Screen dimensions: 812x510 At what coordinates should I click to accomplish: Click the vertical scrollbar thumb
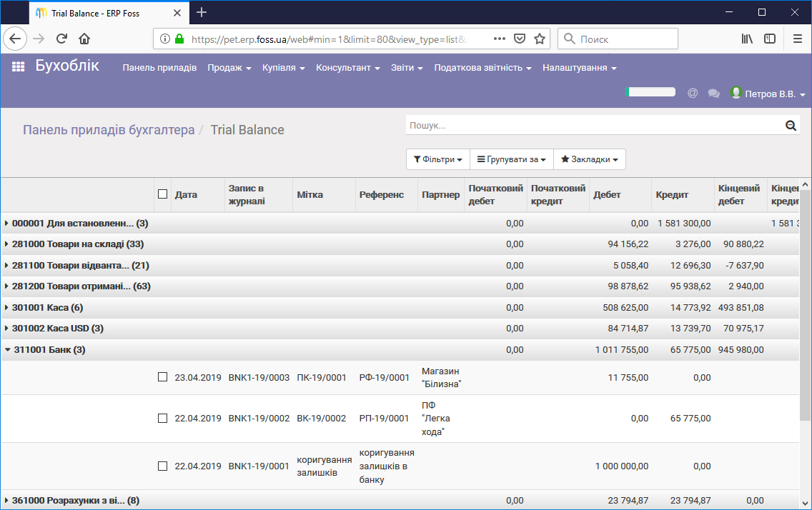pyautogui.click(x=805, y=305)
